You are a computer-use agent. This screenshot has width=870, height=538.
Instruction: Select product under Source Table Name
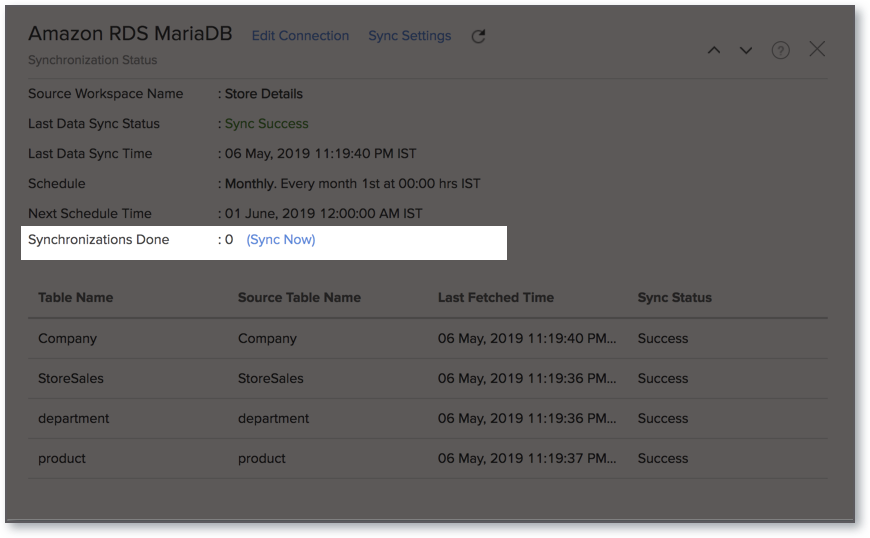261,458
